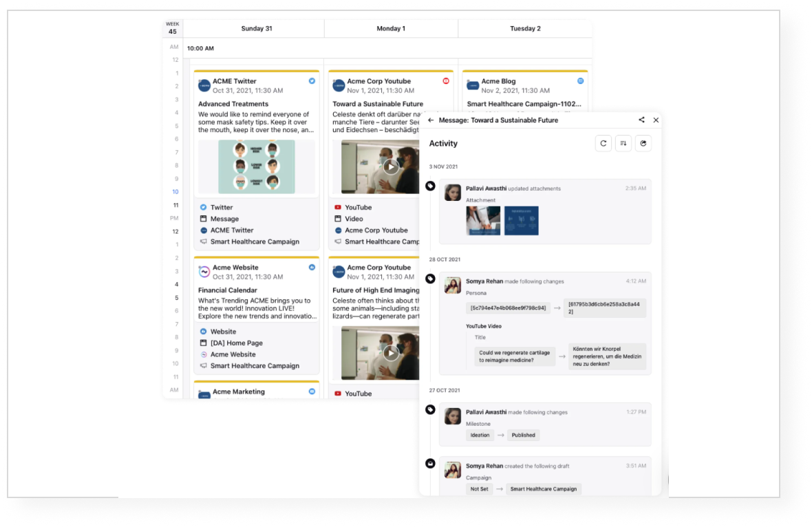
Task: Close the Message activity panel
Action: (x=656, y=120)
